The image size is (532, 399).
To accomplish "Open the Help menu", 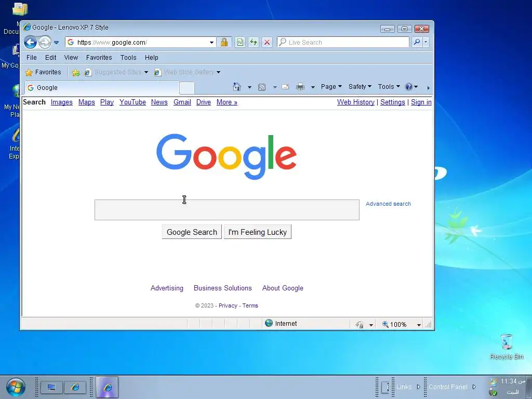I will [x=151, y=57].
